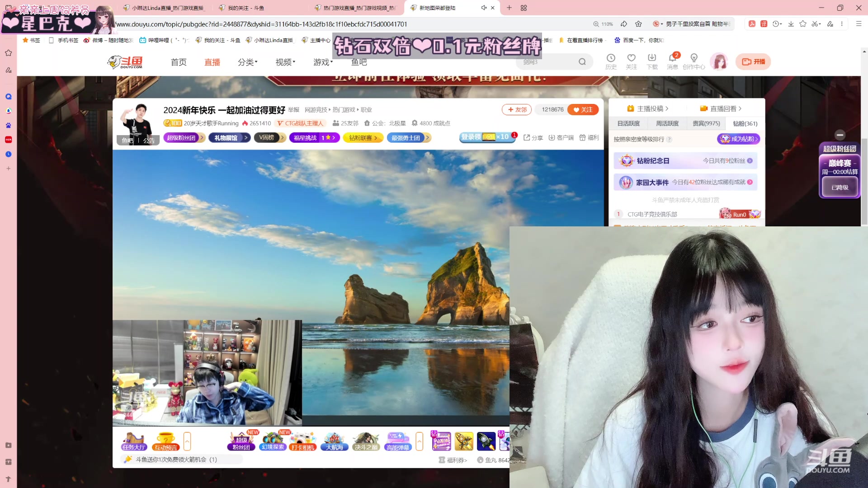Open 超级粉丝团 icon in gift bar

pos(241,441)
